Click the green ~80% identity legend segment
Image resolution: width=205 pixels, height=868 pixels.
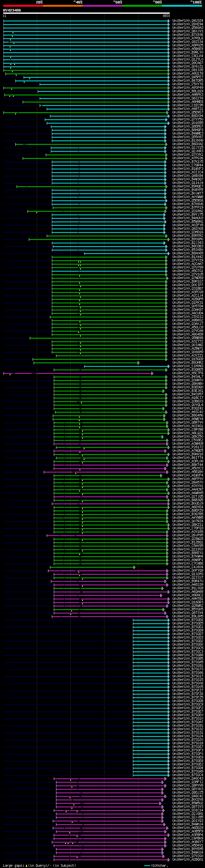pyautogui.click(x=142, y=6)
